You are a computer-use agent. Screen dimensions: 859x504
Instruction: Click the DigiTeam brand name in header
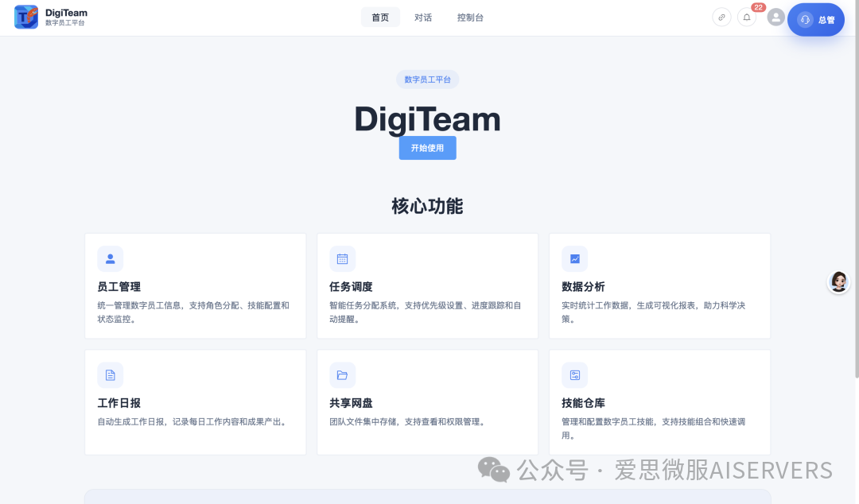pyautogui.click(x=66, y=13)
